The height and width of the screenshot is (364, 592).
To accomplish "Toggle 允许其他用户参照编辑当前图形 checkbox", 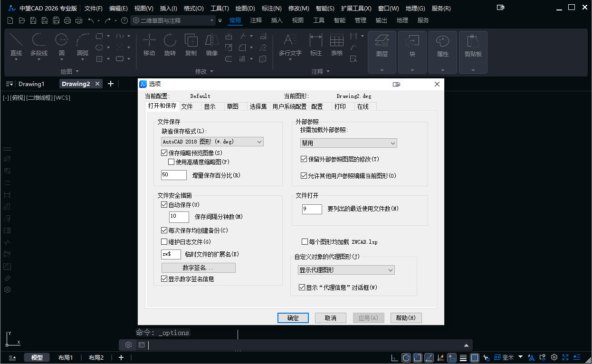I will [x=304, y=176].
